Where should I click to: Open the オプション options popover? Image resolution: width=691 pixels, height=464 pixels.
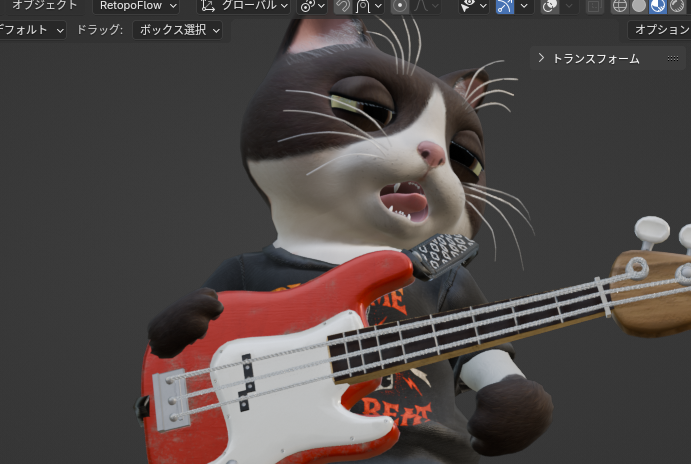[x=659, y=30]
